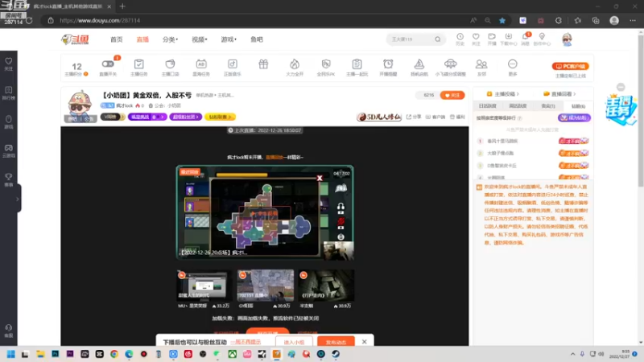Click the search magnifier icon in Douyu header

(x=438, y=39)
